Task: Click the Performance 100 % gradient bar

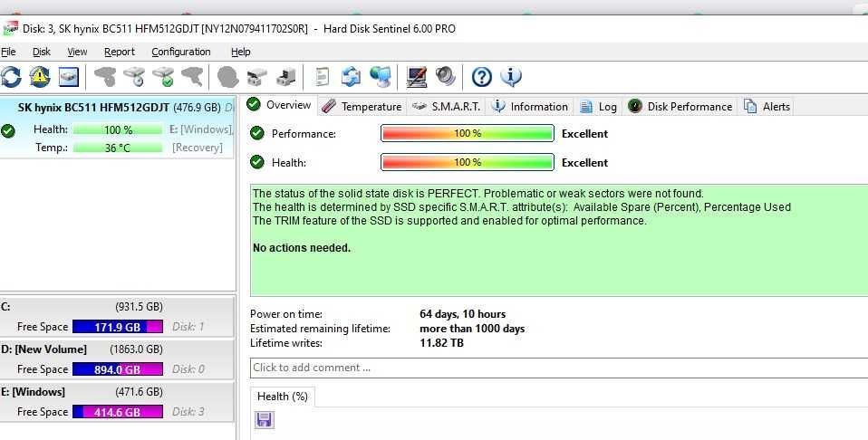Action: pyautogui.click(x=468, y=133)
